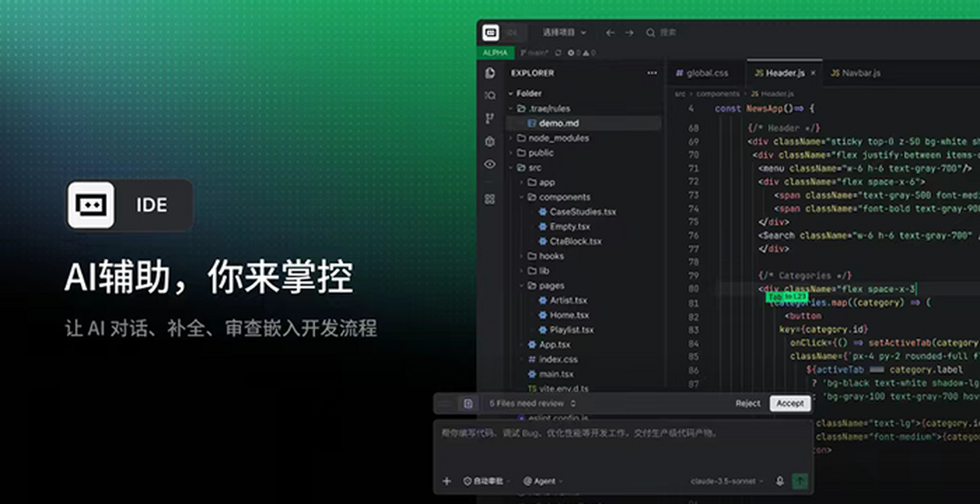Open the 选择项目 project dropdown

click(564, 33)
